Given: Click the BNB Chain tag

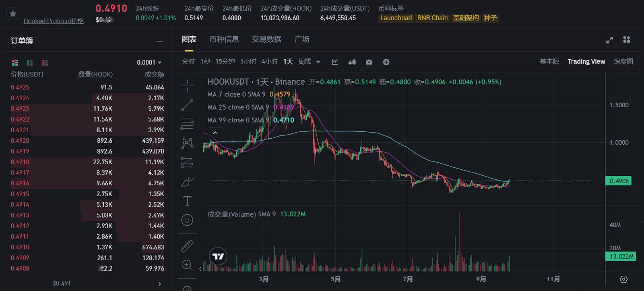Looking at the screenshot, I should (x=432, y=18).
